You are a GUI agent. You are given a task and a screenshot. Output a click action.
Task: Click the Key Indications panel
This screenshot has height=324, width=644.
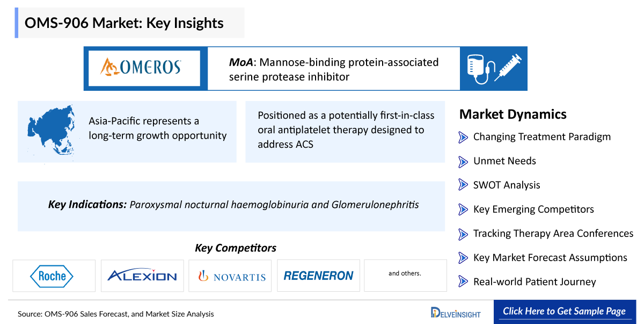[x=231, y=206]
